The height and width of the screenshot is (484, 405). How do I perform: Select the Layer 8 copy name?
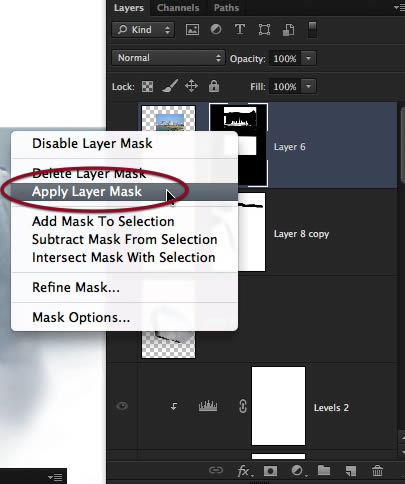point(301,234)
